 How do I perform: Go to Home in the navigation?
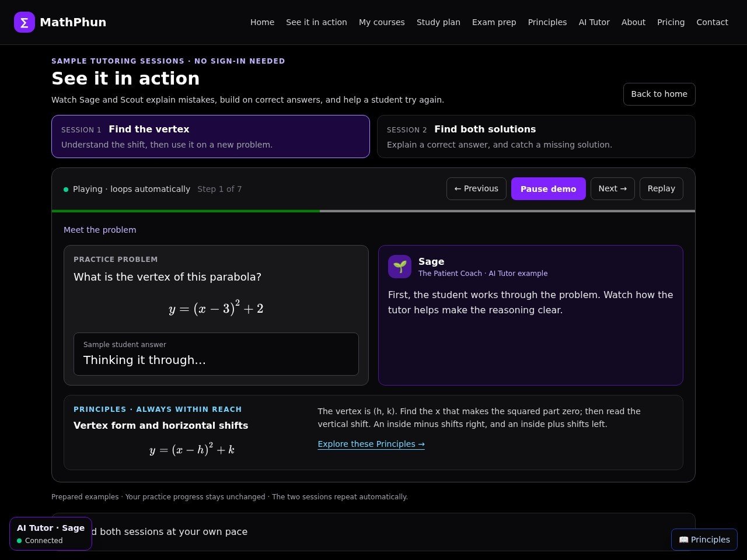[262, 22]
